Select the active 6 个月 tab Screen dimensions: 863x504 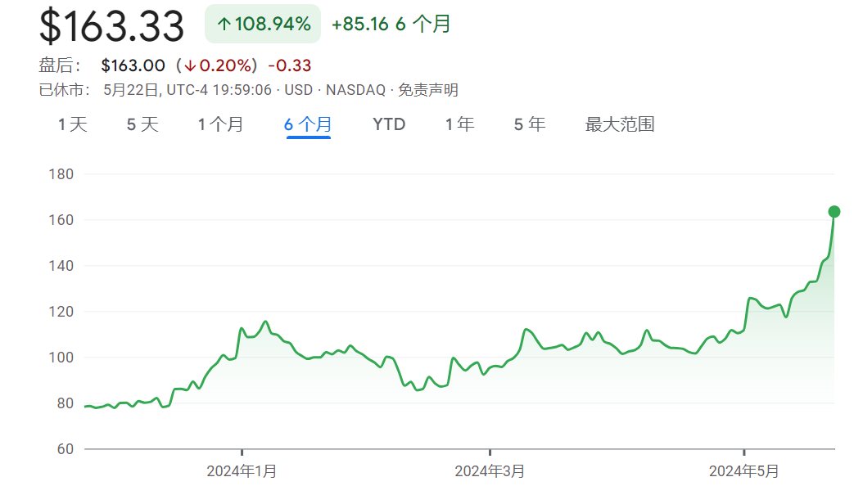coord(308,124)
